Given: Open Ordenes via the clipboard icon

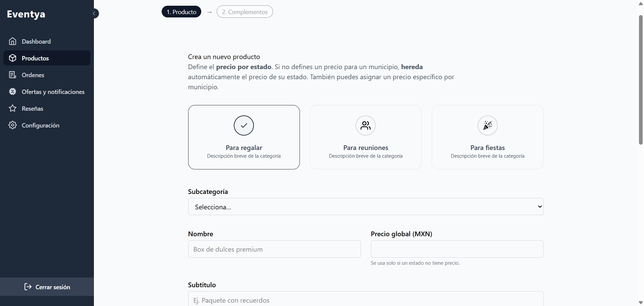Looking at the screenshot, I should point(12,74).
